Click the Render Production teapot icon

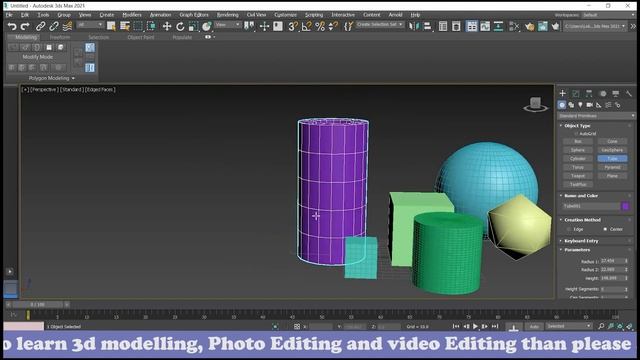pos(555,27)
